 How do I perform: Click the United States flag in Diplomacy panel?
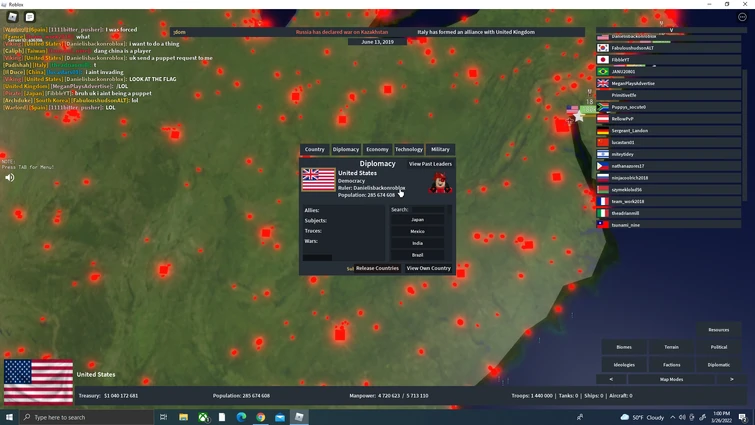318,180
